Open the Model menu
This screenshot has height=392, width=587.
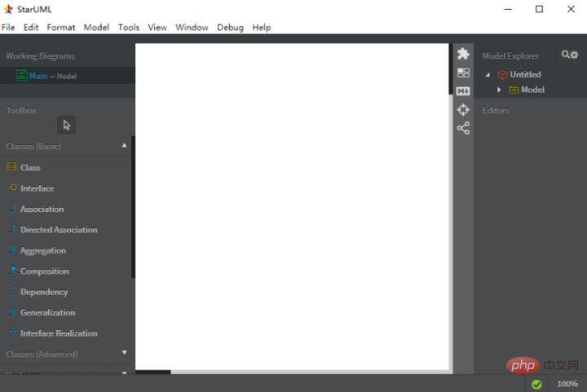click(96, 28)
